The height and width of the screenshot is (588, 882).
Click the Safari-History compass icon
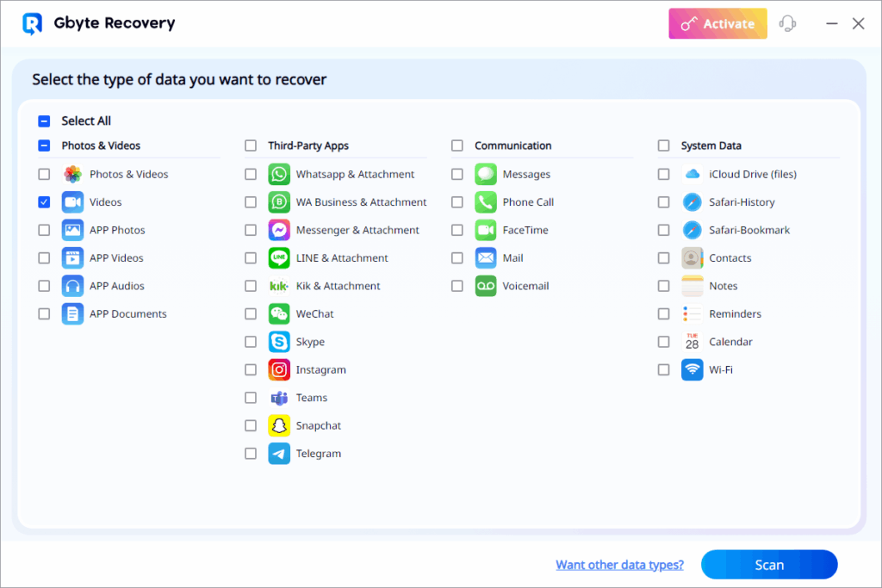click(692, 202)
